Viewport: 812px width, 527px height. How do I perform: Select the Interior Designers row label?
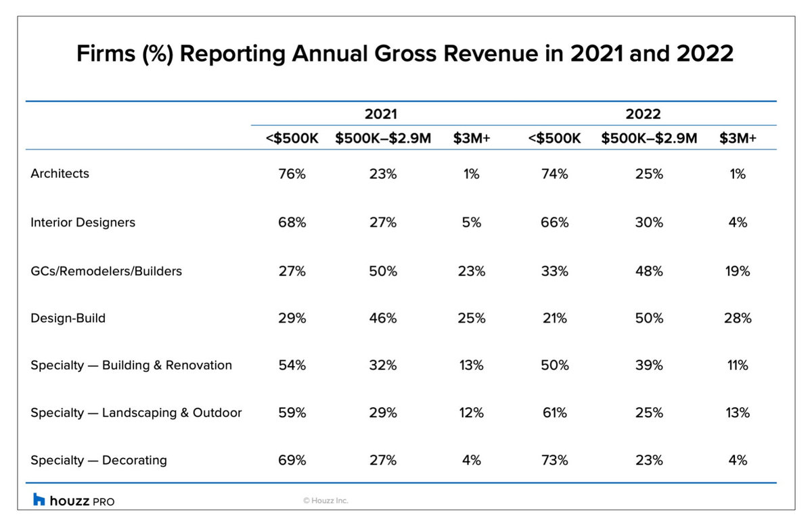pyautogui.click(x=83, y=223)
